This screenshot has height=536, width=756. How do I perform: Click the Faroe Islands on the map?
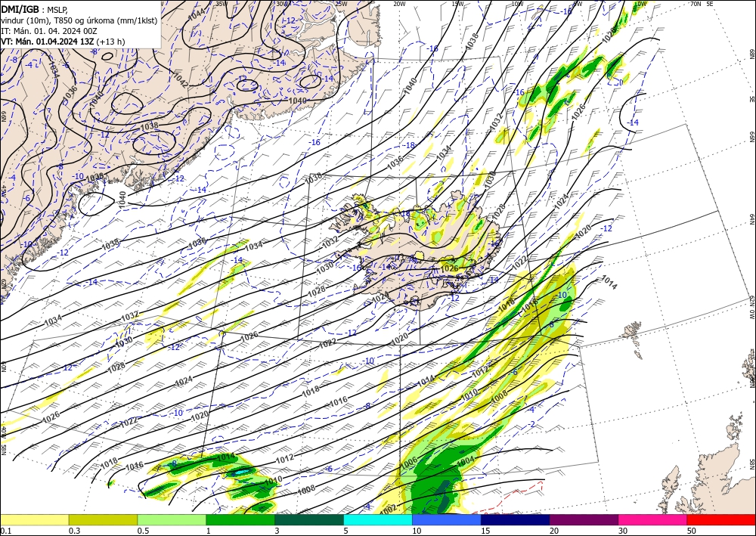coord(634,339)
